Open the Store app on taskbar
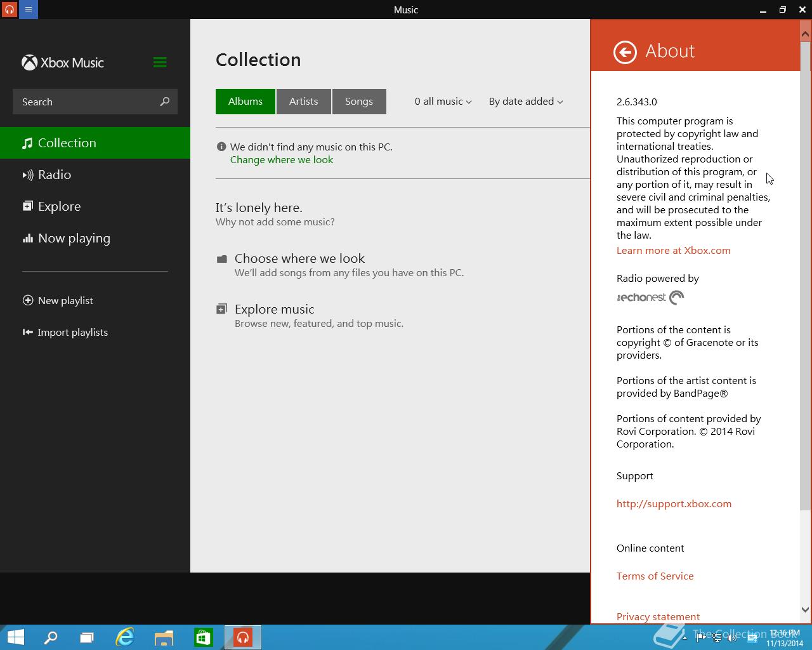The width and height of the screenshot is (812, 650). point(203,637)
